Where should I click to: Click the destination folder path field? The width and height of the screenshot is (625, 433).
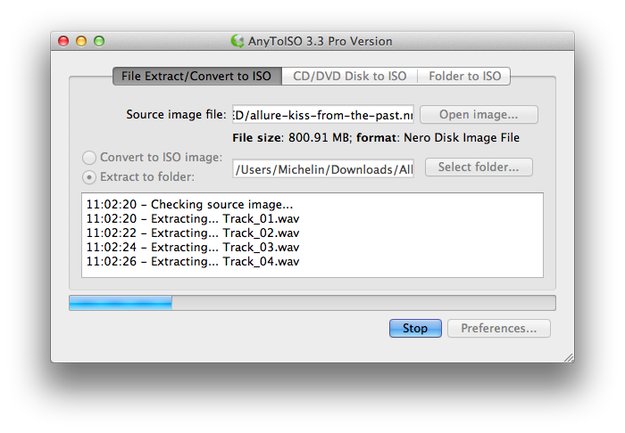tap(323, 169)
